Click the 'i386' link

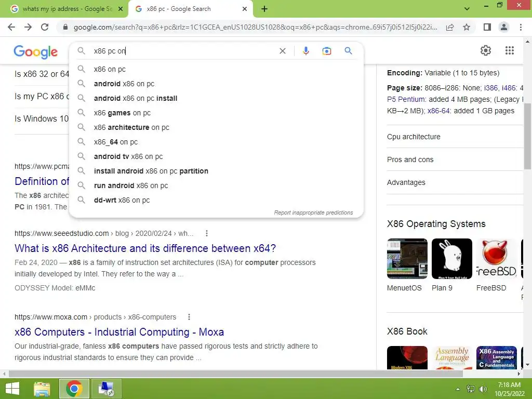pyautogui.click(x=490, y=88)
